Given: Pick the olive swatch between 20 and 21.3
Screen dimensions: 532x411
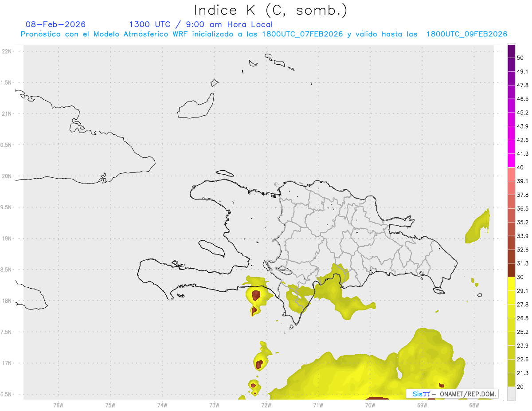Looking at the screenshot, I should pos(512,380).
